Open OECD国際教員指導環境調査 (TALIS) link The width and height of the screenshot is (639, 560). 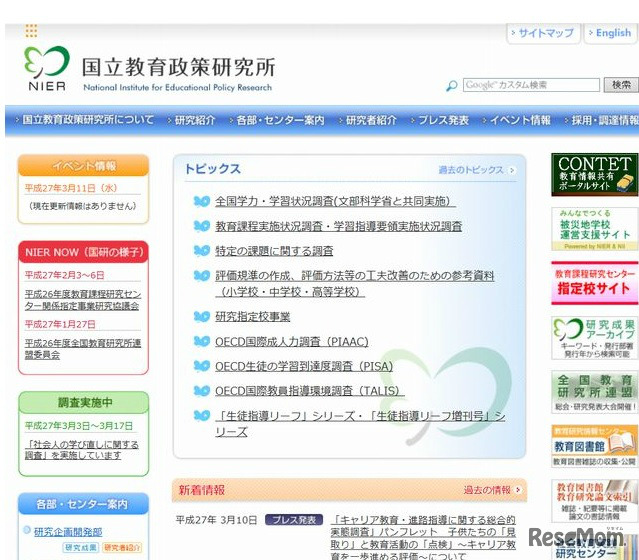[310, 390]
